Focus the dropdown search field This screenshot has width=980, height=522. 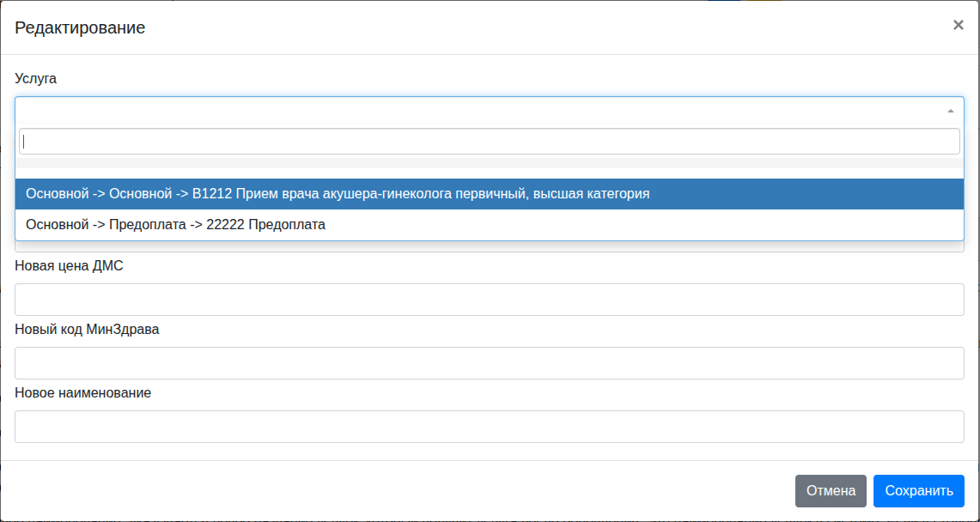(x=489, y=142)
